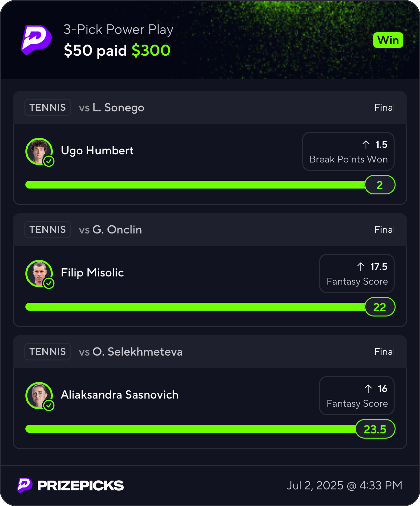Click the PRIZEPICKS wordmark in the footer
Image resolution: width=420 pixels, height=506 pixels.
point(80,485)
